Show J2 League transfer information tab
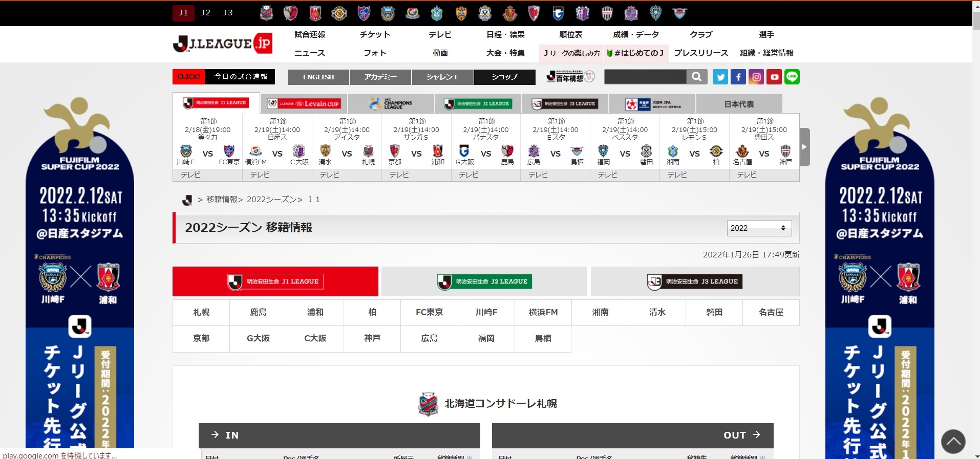 [484, 281]
